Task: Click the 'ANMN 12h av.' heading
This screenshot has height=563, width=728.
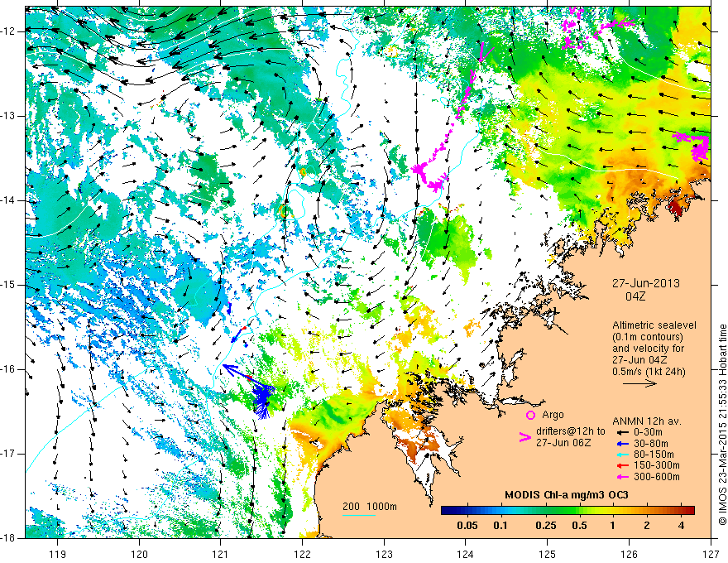Action: [647, 421]
